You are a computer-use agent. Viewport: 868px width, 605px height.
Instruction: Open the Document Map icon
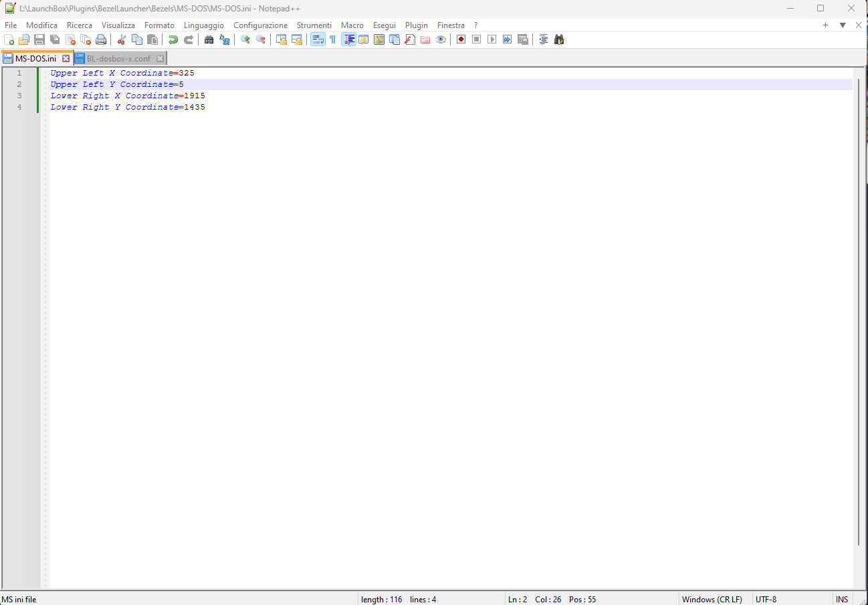click(x=379, y=39)
